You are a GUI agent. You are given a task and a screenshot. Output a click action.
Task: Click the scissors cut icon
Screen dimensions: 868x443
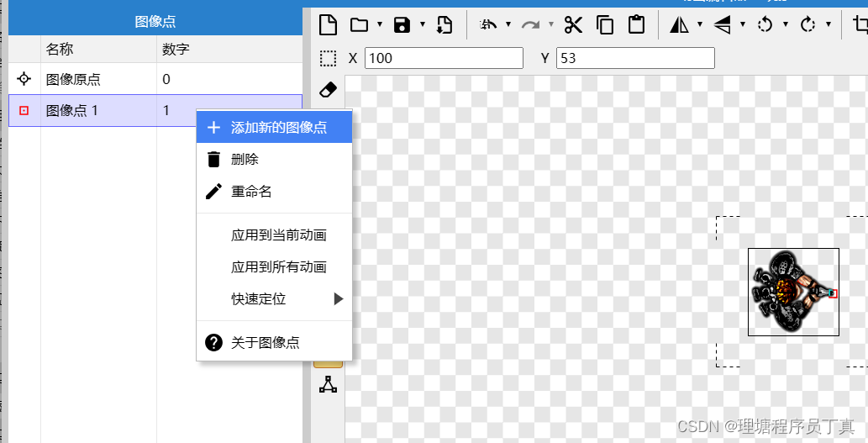(574, 25)
